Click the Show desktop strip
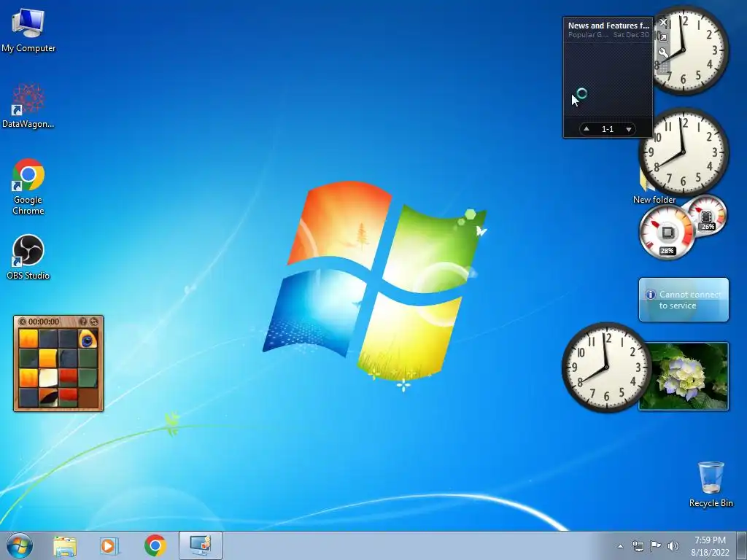 pos(742,545)
